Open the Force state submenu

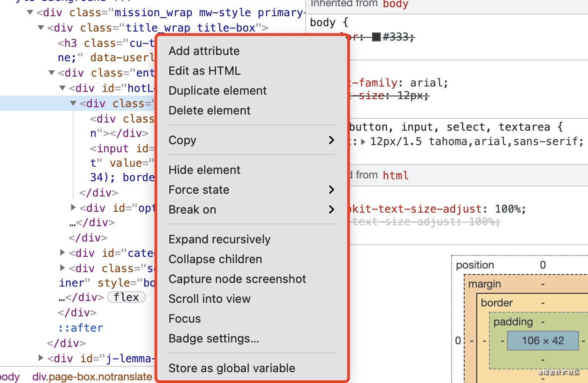252,190
